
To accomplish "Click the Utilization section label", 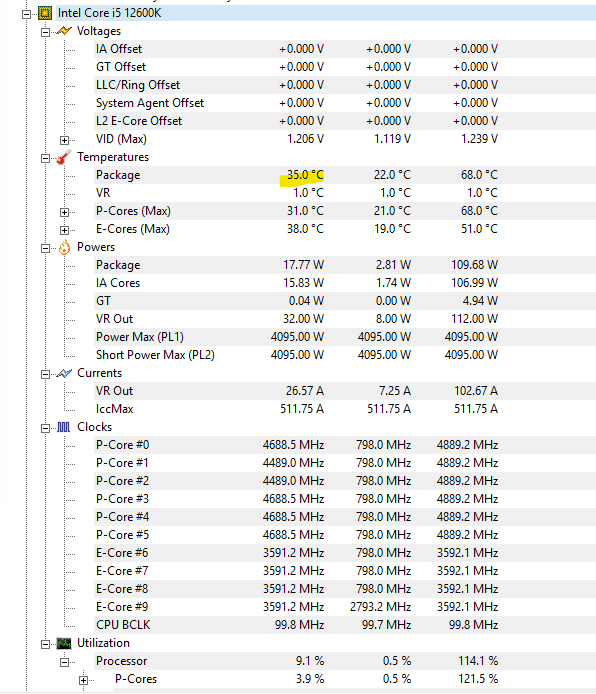I will 104,643.
